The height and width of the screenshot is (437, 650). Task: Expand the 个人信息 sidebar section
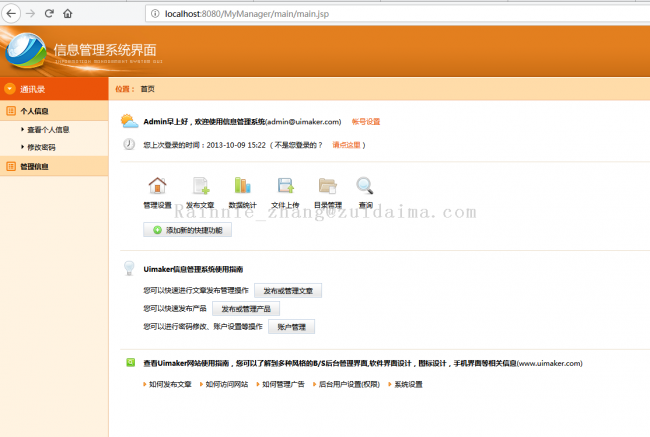(34, 111)
